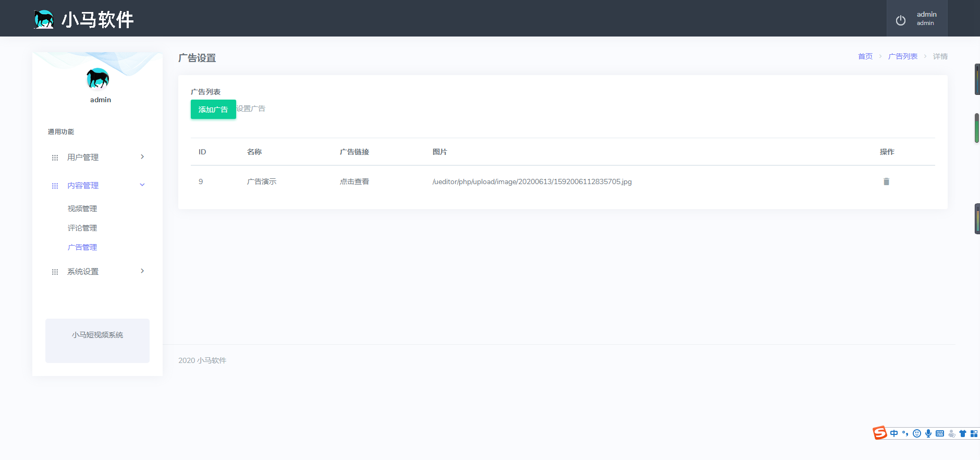Click the ID column header
Screen dimensions: 980x460
pyautogui.click(x=202, y=152)
